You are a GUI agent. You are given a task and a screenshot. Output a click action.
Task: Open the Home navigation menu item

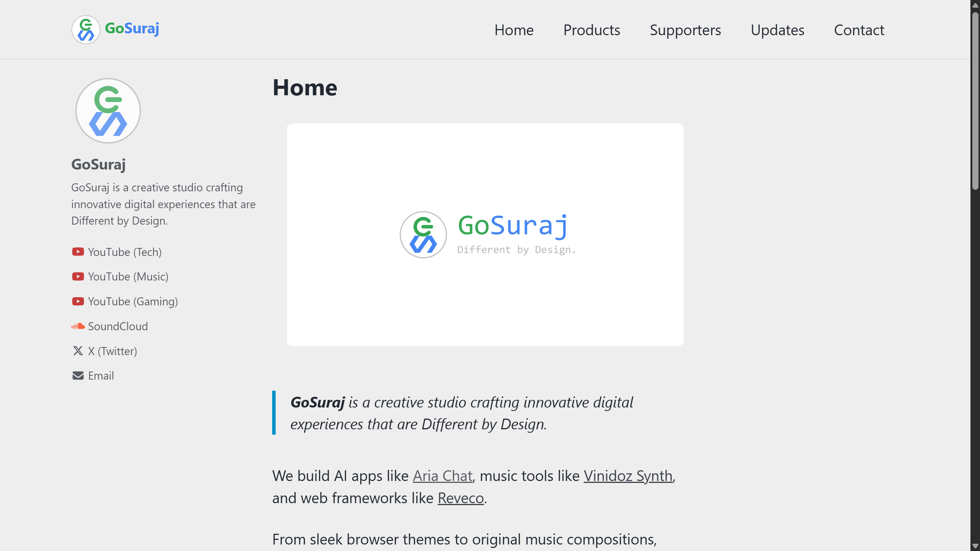click(514, 30)
